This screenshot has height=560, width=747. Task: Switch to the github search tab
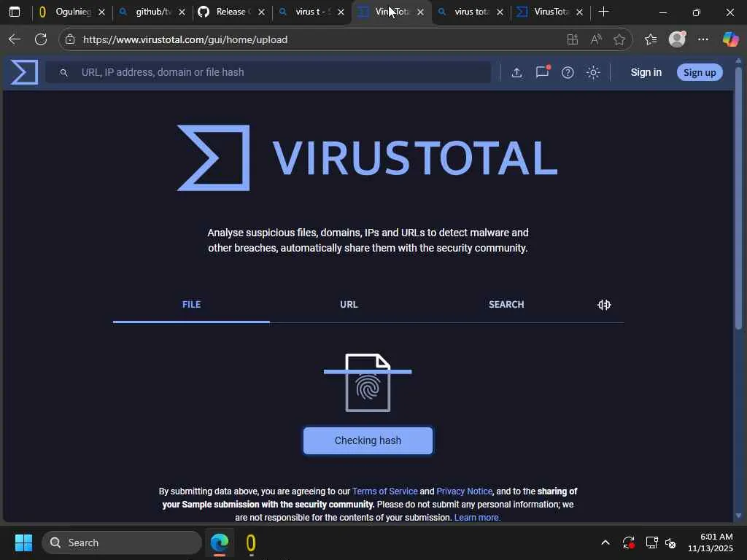pyautogui.click(x=152, y=12)
